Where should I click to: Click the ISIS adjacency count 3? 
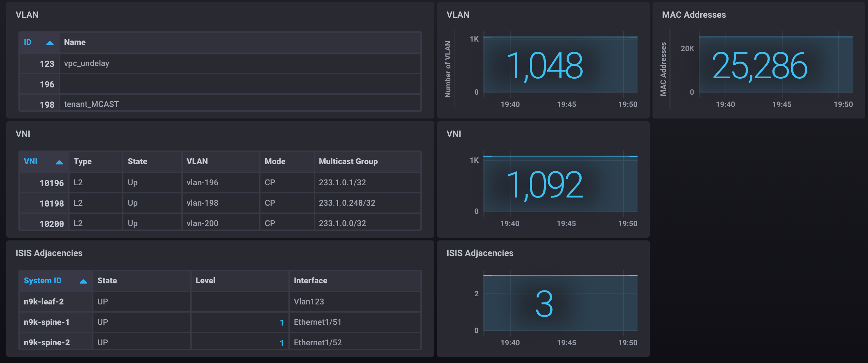pyautogui.click(x=544, y=303)
